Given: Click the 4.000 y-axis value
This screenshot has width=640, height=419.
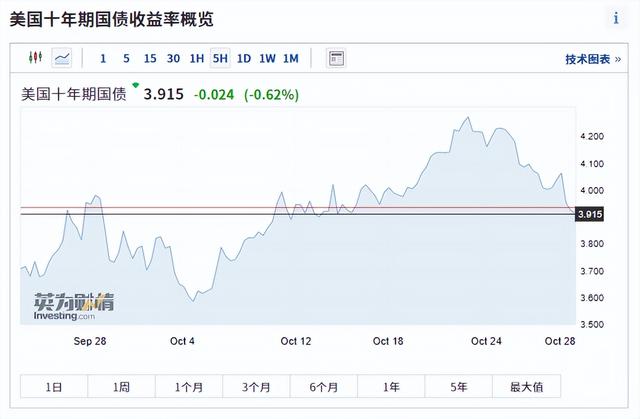Looking at the screenshot, I should coord(592,191).
